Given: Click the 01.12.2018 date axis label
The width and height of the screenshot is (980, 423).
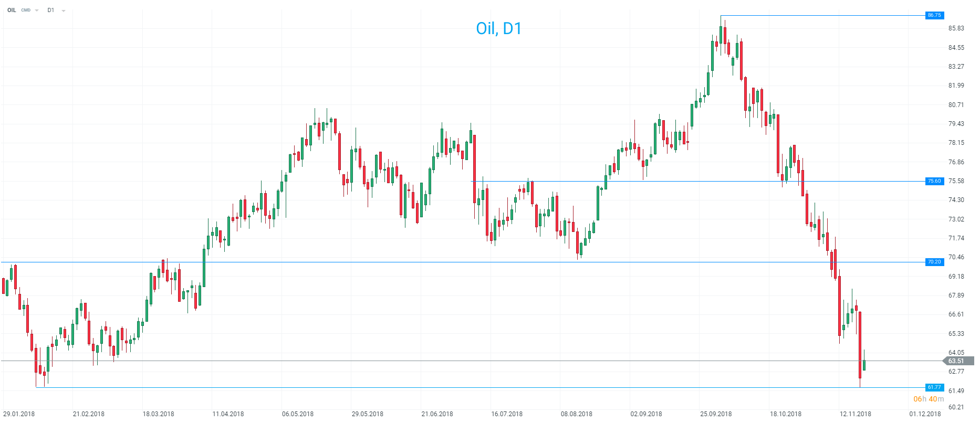Looking at the screenshot, I should [925, 414].
